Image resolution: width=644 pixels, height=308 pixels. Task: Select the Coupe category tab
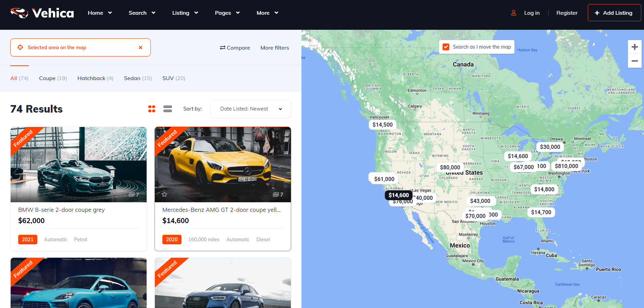53,78
